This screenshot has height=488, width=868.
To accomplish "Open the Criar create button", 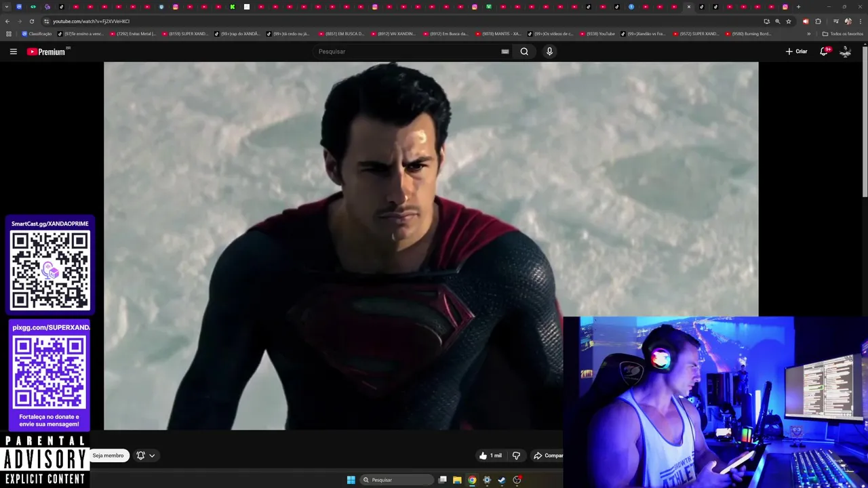I will coord(796,52).
